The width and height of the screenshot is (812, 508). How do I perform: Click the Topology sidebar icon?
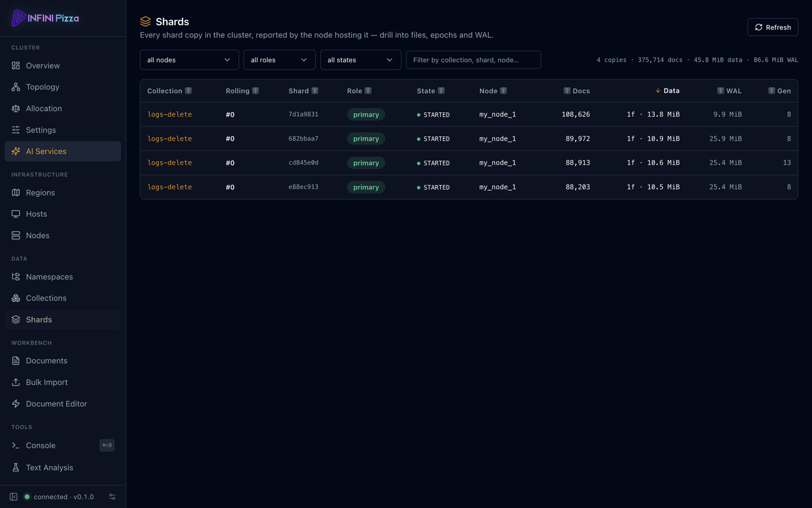click(x=16, y=87)
